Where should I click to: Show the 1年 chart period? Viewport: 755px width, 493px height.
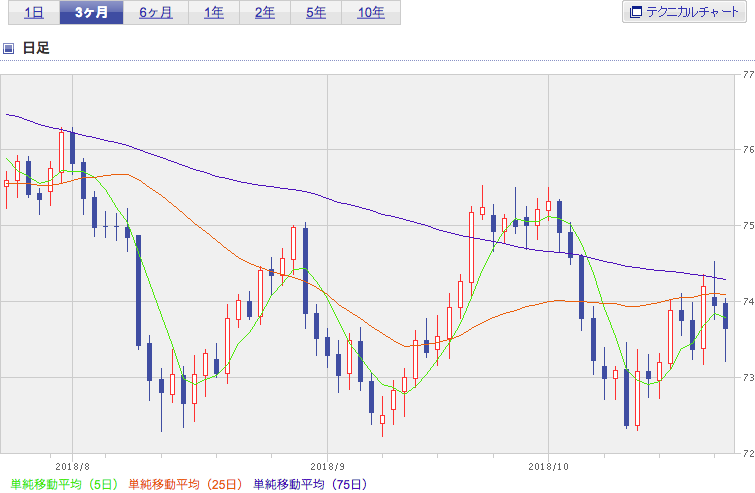pos(214,13)
